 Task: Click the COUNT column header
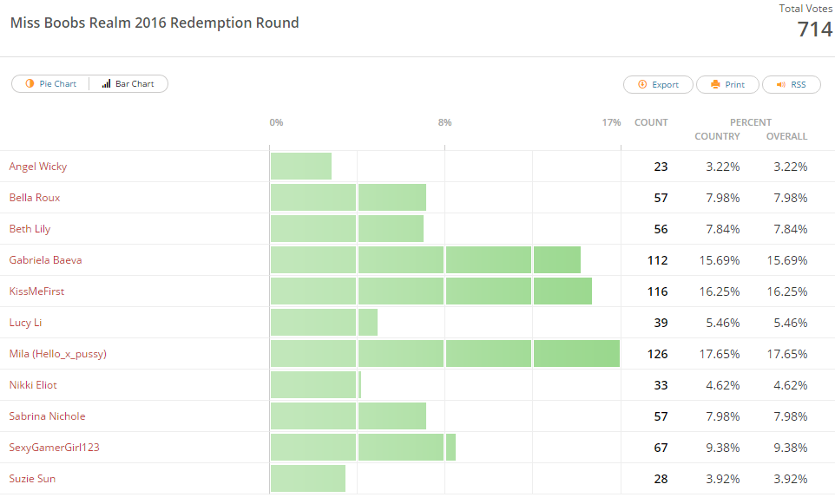(x=651, y=122)
